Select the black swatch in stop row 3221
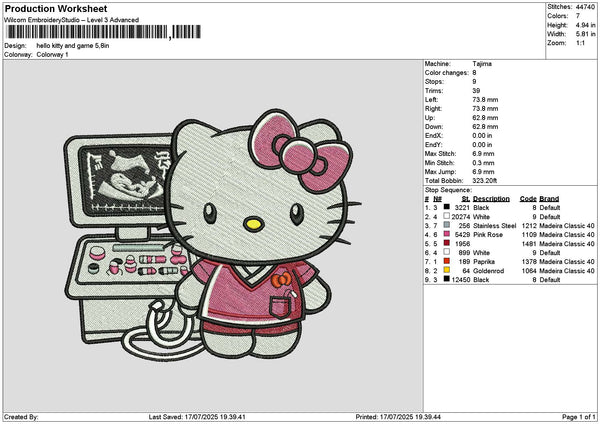 tap(447, 207)
